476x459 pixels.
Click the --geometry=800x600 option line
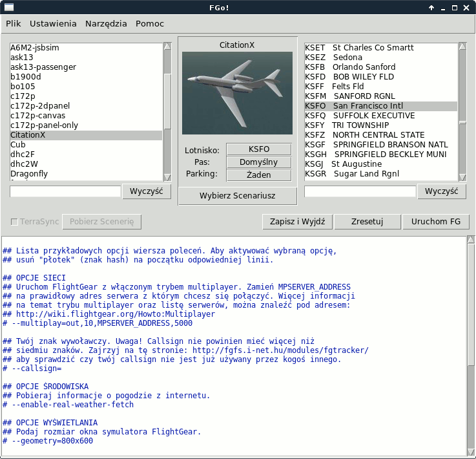pos(48,441)
